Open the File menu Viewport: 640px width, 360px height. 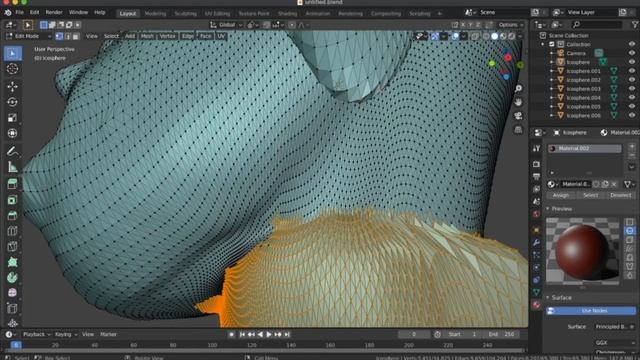tap(19, 13)
